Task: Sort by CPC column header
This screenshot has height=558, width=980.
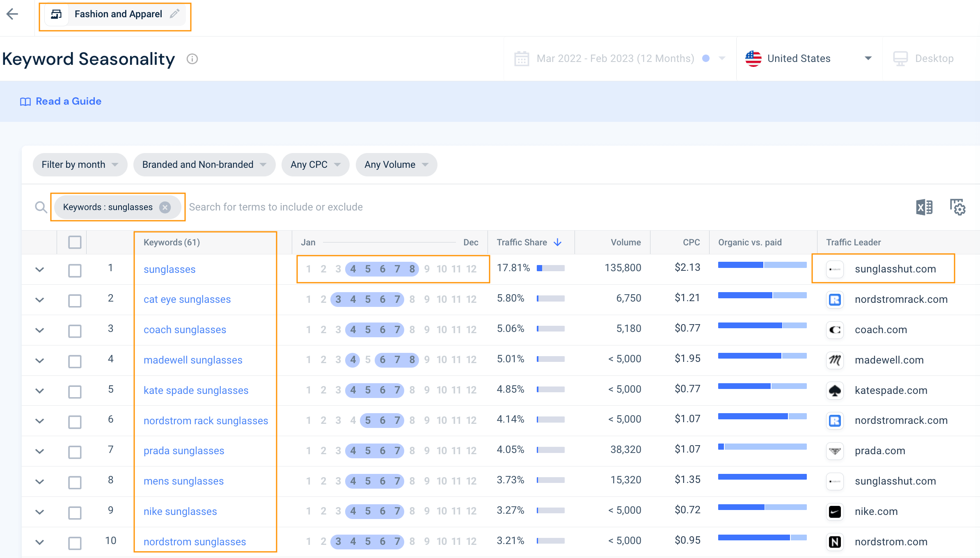Action: (691, 242)
